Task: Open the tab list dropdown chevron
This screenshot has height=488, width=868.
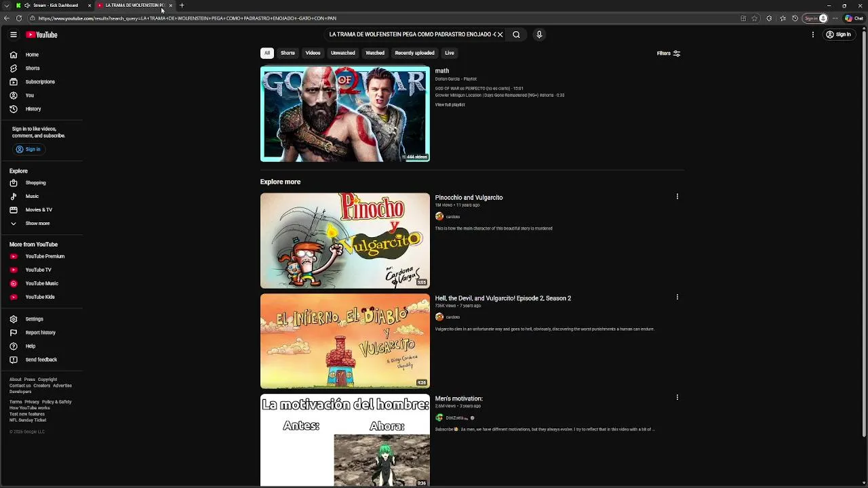Action: click(x=6, y=5)
